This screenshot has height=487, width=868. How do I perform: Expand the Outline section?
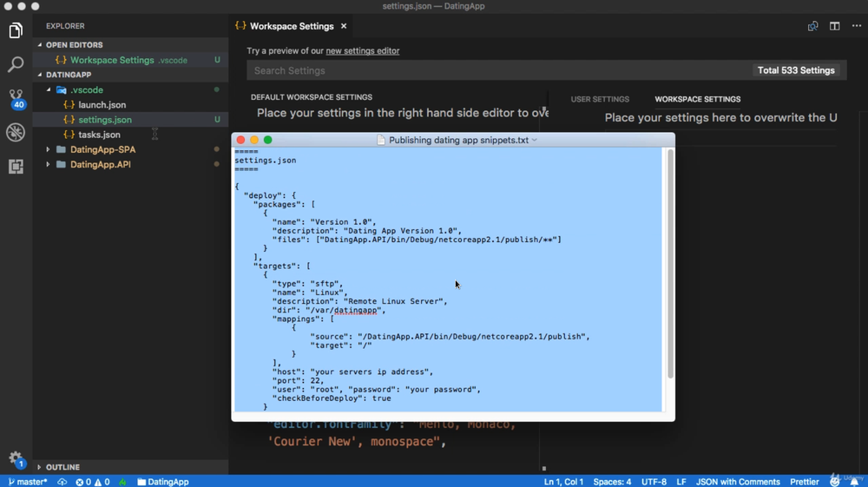[62, 467]
